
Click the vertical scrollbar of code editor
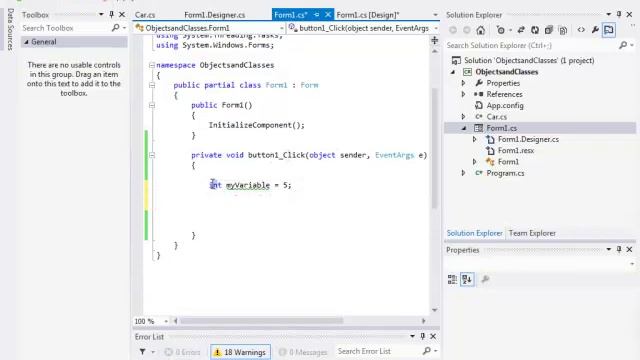point(435,147)
